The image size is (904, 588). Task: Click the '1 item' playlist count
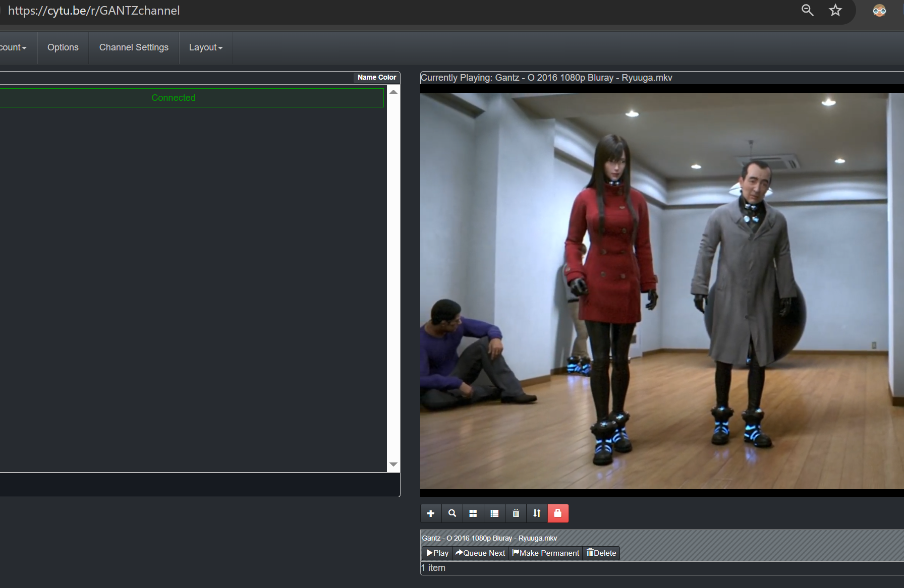433,568
